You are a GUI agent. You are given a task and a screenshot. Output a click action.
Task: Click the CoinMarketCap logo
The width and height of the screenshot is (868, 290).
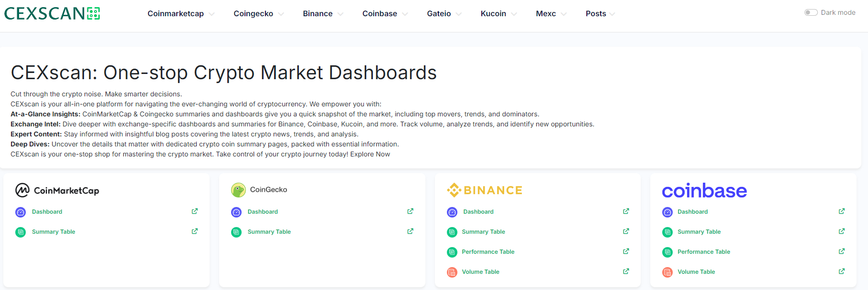click(57, 190)
